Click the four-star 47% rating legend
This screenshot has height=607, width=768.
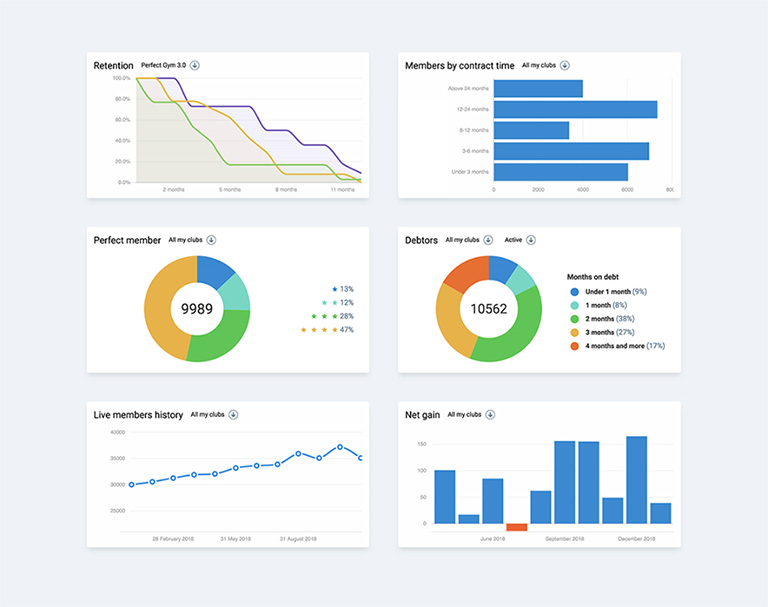[x=328, y=330]
